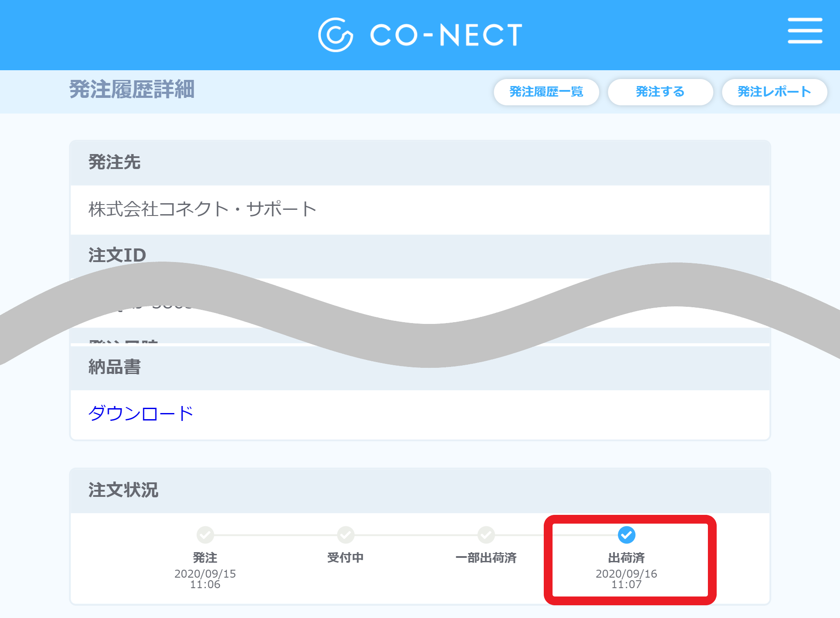840x618 pixels.
Task: Click the 発注履歴詳細 page title
Action: coord(132,90)
